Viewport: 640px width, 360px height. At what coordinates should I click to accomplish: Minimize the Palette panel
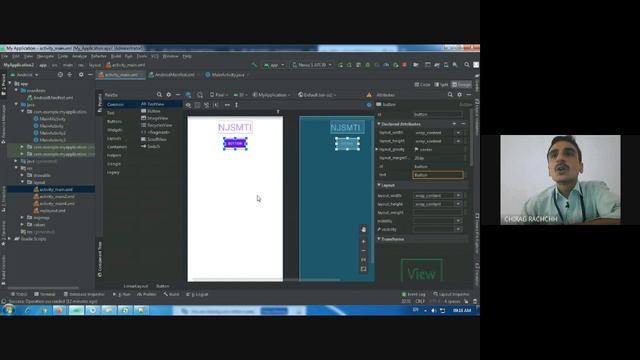pyautogui.click(x=178, y=95)
